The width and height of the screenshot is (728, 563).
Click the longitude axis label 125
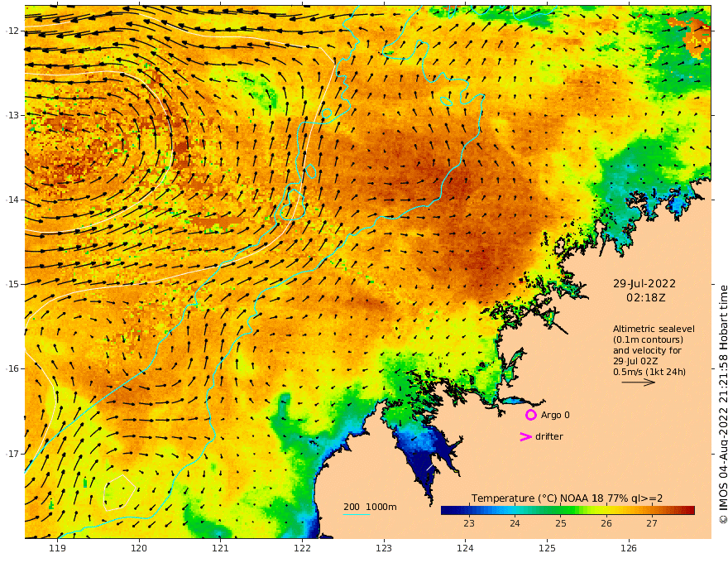(x=547, y=548)
